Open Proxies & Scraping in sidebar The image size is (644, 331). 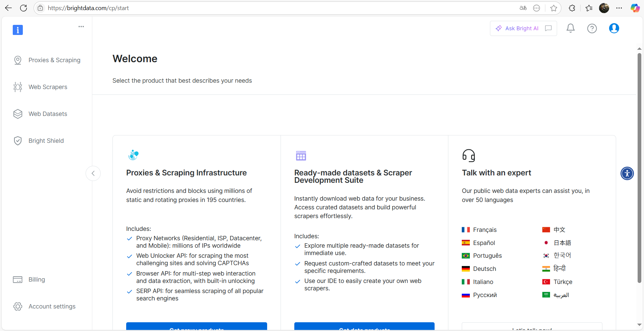(x=54, y=60)
